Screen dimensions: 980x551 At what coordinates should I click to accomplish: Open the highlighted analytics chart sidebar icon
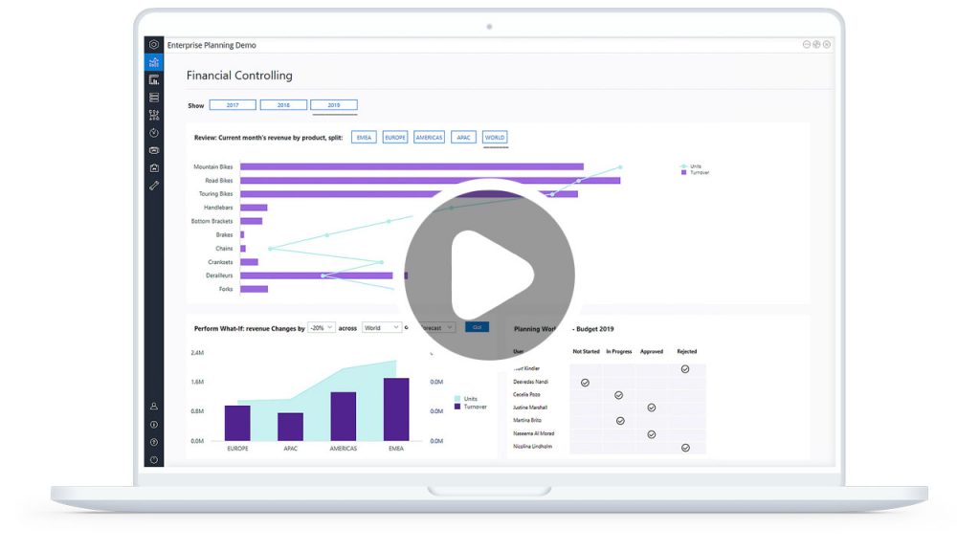154,62
